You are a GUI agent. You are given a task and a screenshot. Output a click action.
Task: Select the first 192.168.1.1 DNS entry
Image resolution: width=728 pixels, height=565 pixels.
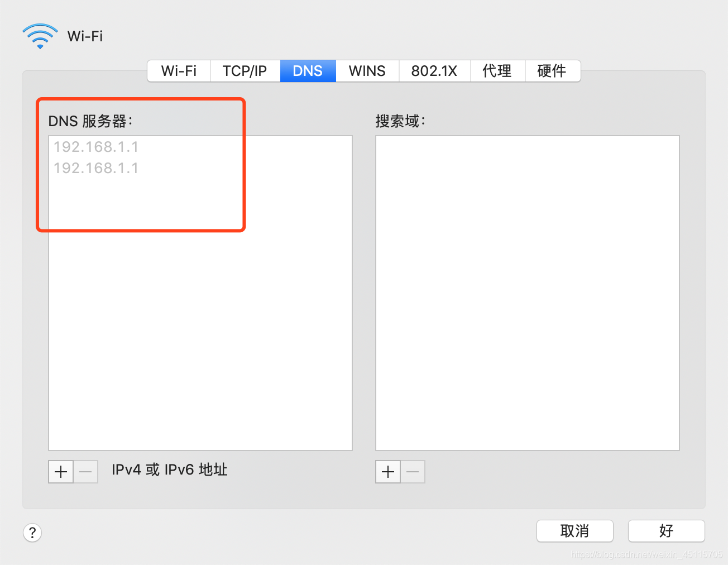point(200,147)
